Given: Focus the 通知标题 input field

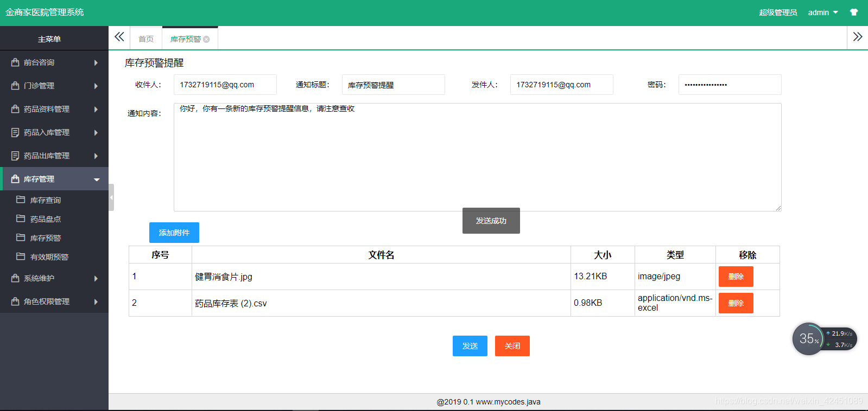Looking at the screenshot, I should tap(394, 85).
